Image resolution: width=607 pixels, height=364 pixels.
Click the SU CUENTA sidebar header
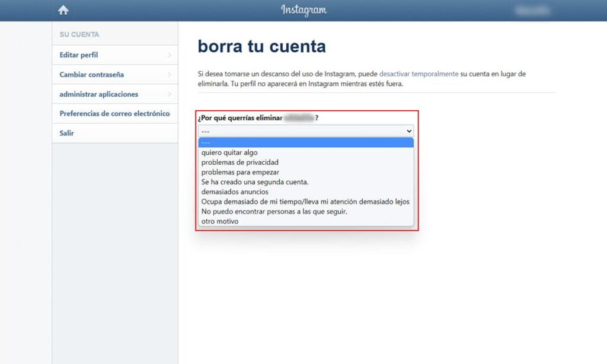79,34
